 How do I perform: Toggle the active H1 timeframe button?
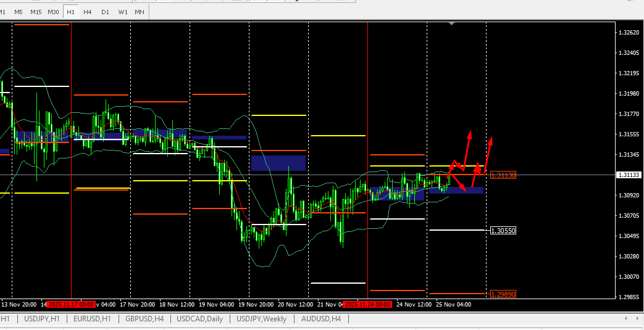pyautogui.click(x=70, y=12)
